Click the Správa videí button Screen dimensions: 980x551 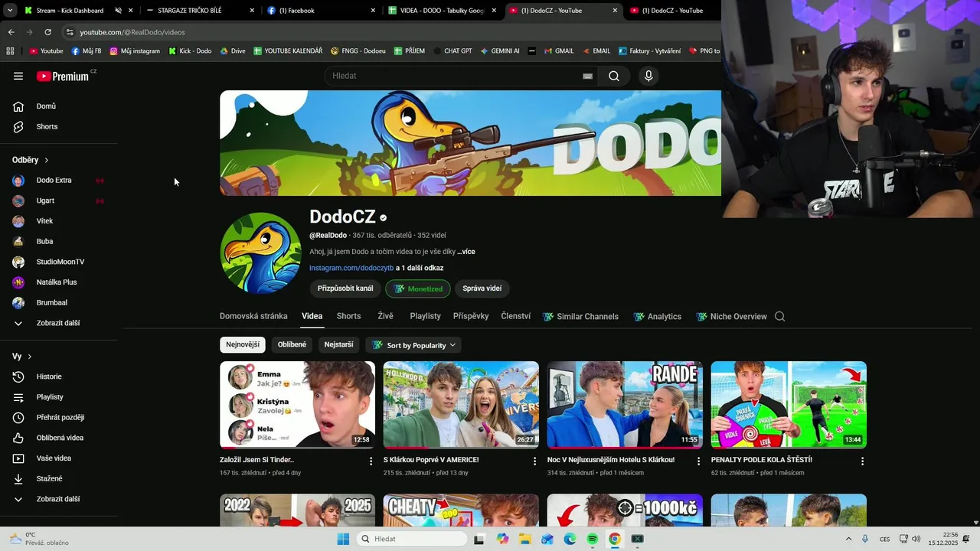click(482, 289)
